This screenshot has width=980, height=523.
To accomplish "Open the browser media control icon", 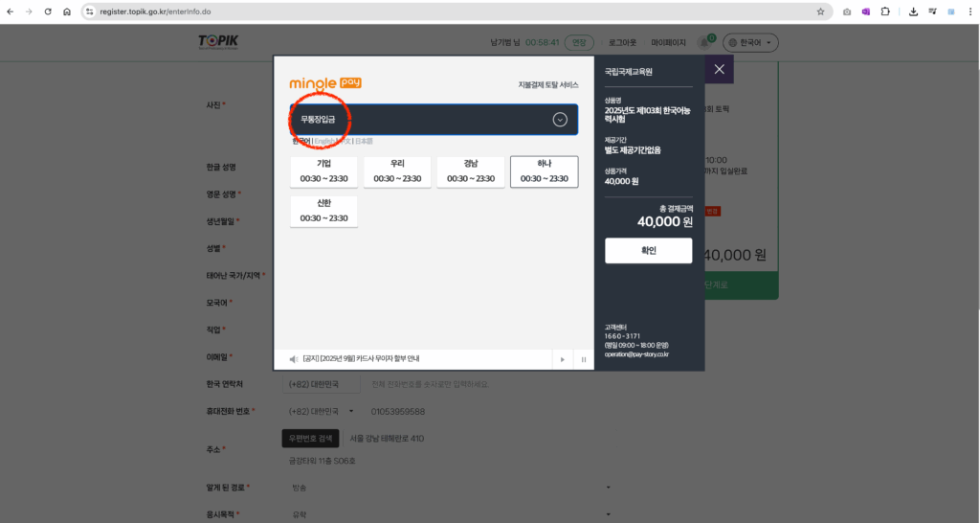I will click(x=932, y=11).
